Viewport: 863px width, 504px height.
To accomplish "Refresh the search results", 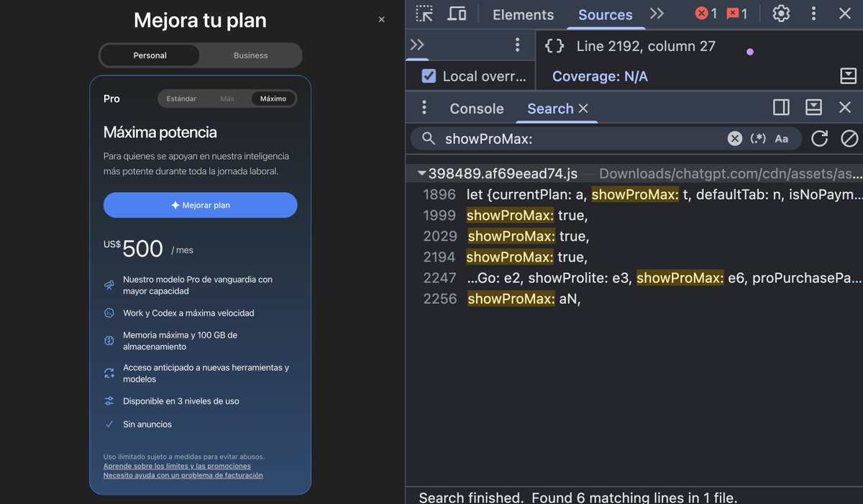I will (x=819, y=139).
